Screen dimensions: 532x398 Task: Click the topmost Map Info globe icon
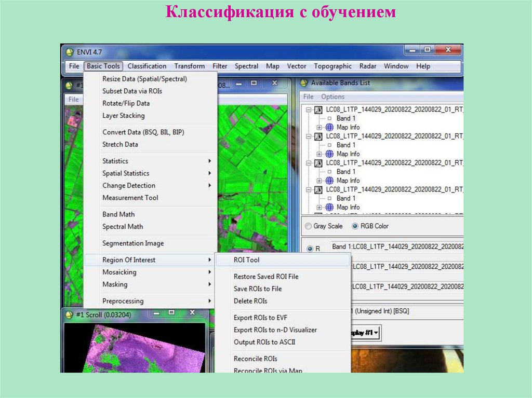(x=329, y=127)
